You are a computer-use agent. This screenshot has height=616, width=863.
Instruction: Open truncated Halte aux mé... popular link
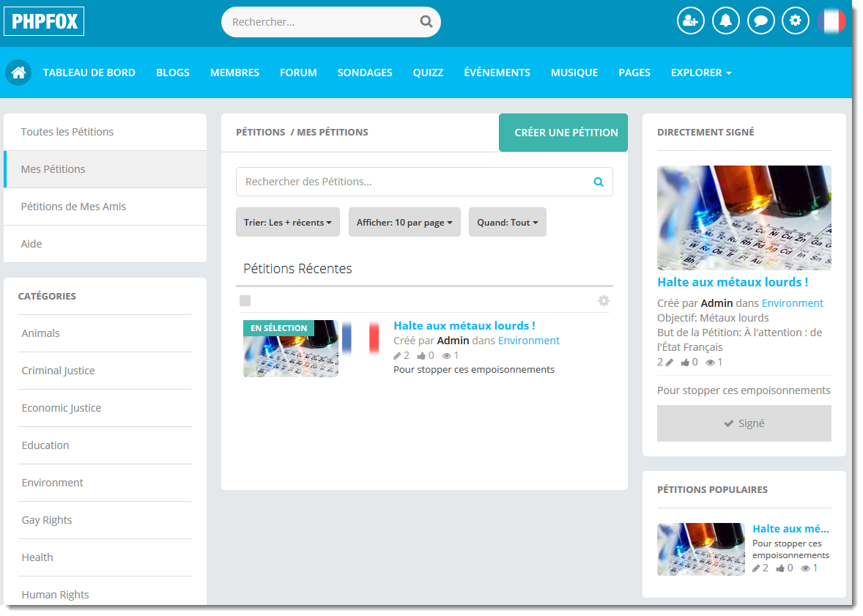click(790, 529)
